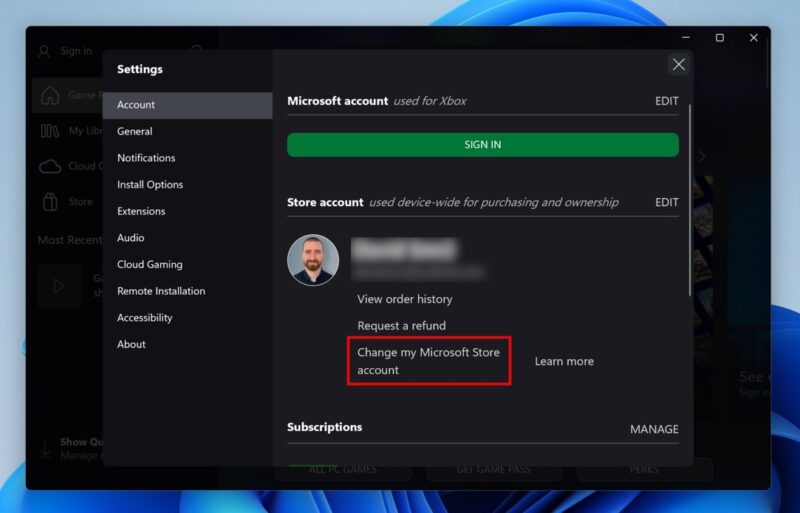
Task: Maximize the Xbox app window
Action: coord(719,38)
